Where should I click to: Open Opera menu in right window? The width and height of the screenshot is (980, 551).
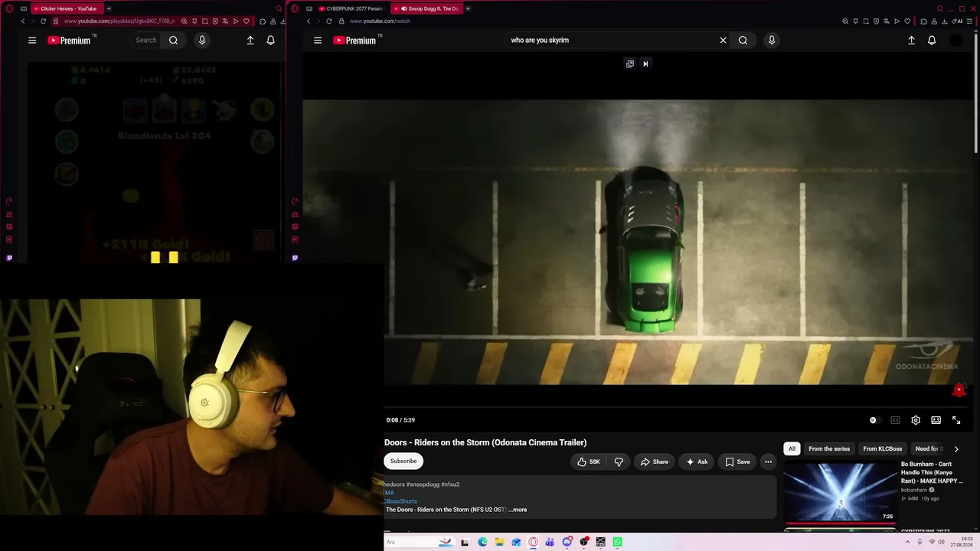pyautogui.click(x=295, y=8)
